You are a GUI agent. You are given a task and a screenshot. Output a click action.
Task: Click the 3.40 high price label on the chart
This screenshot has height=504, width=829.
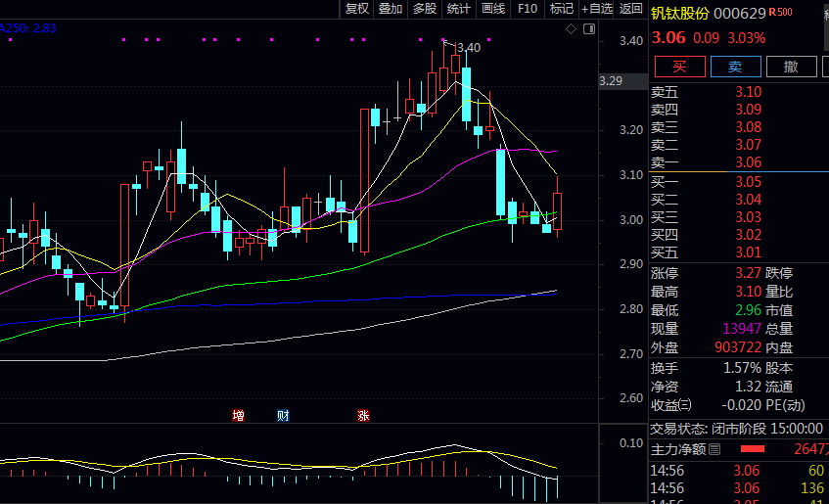tap(469, 47)
